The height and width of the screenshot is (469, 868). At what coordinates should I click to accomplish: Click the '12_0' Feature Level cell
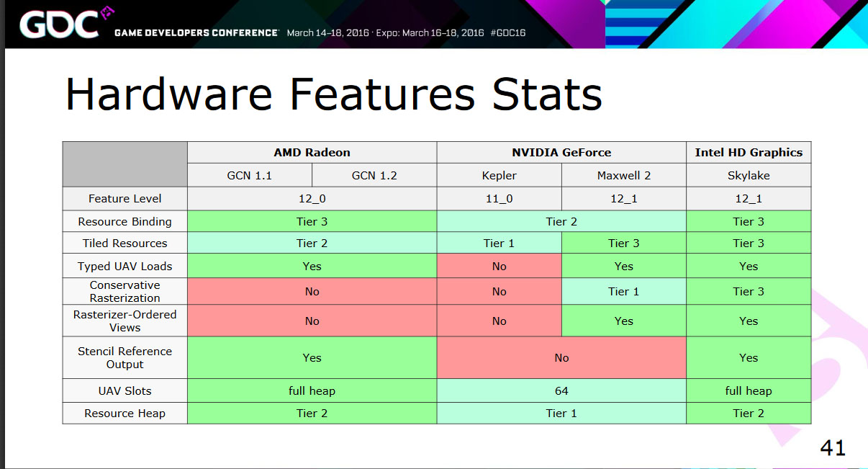tap(312, 199)
